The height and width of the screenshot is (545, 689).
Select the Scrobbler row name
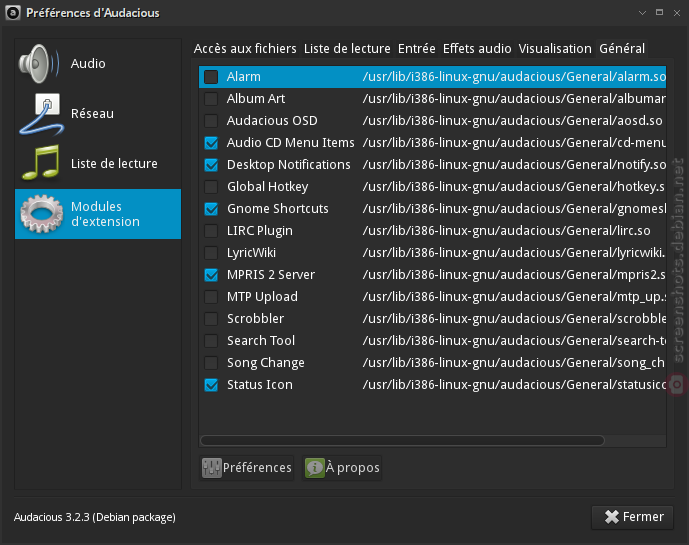pos(255,319)
